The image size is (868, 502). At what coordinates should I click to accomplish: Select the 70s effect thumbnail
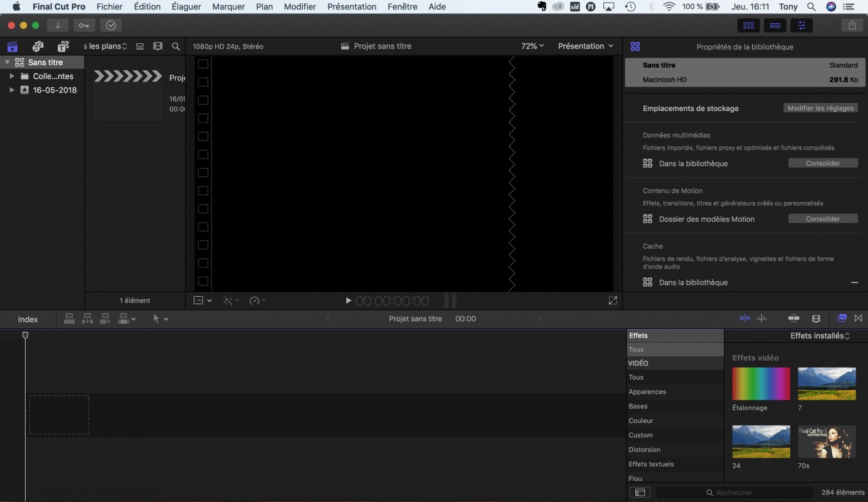click(827, 442)
